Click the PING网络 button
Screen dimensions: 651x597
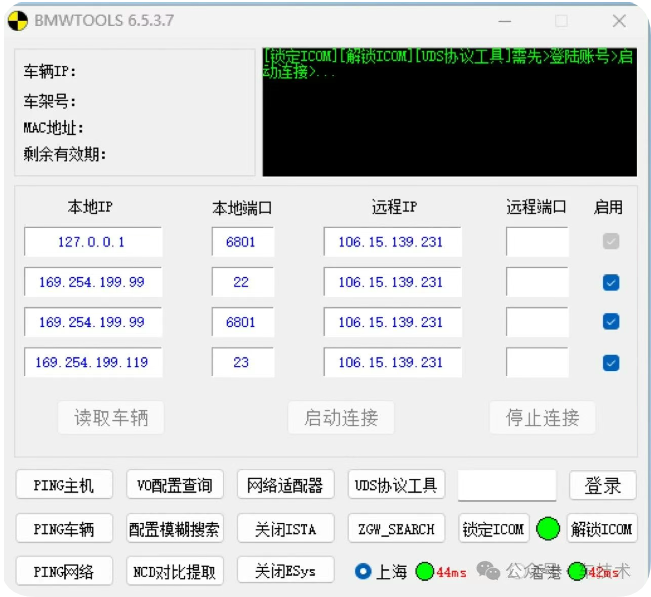(x=64, y=571)
